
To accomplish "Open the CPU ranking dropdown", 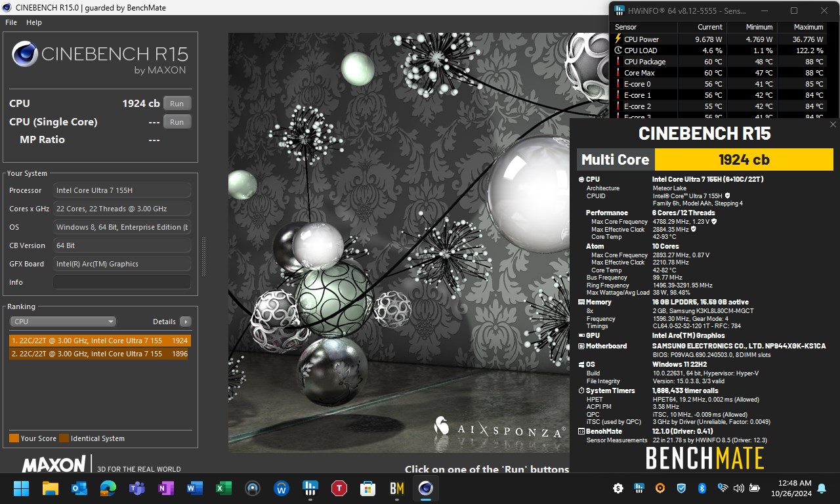I will click(x=63, y=322).
